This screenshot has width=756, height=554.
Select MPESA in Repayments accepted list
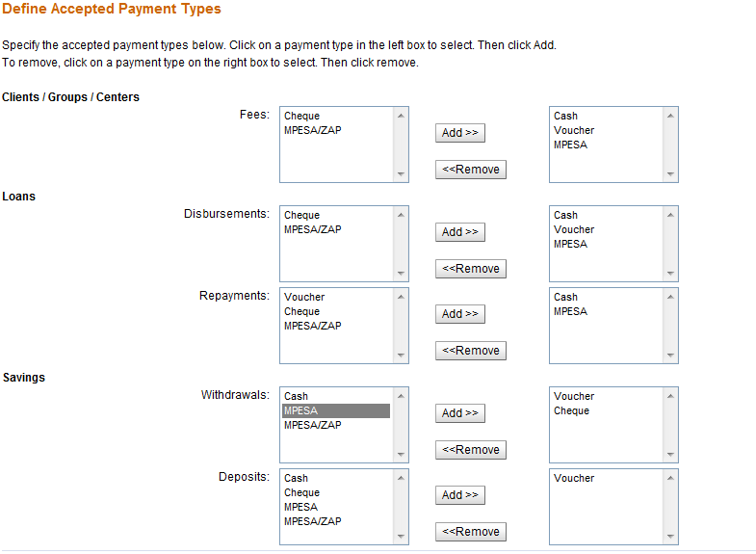click(570, 312)
